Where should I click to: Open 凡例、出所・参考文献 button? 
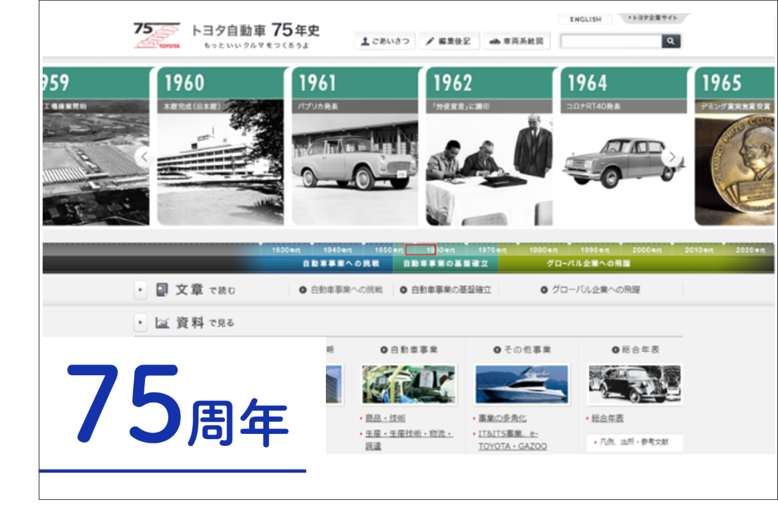635,442
